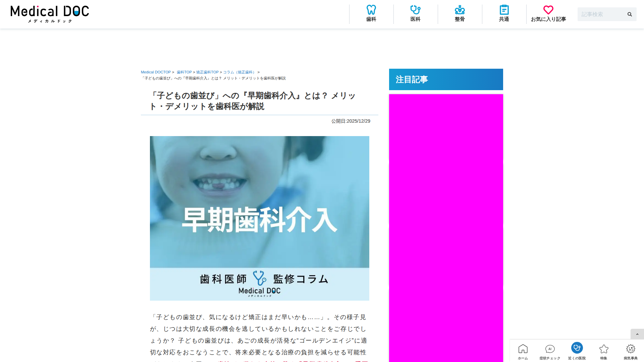Click the ホーム icon in bottom bar

point(523,349)
